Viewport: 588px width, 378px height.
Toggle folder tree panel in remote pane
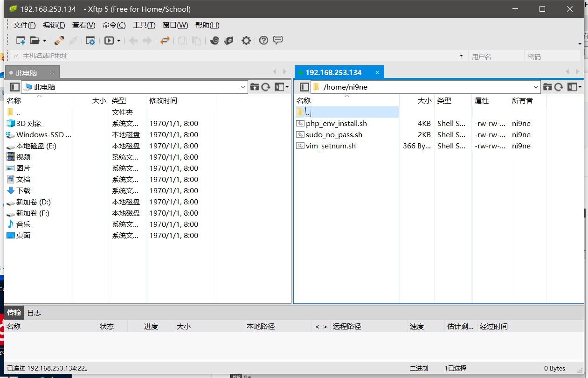[304, 87]
